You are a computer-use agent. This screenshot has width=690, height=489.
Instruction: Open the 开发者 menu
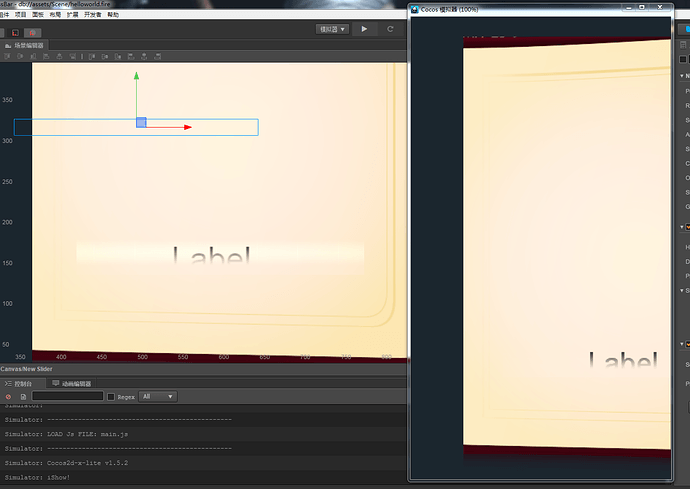[x=93, y=15]
